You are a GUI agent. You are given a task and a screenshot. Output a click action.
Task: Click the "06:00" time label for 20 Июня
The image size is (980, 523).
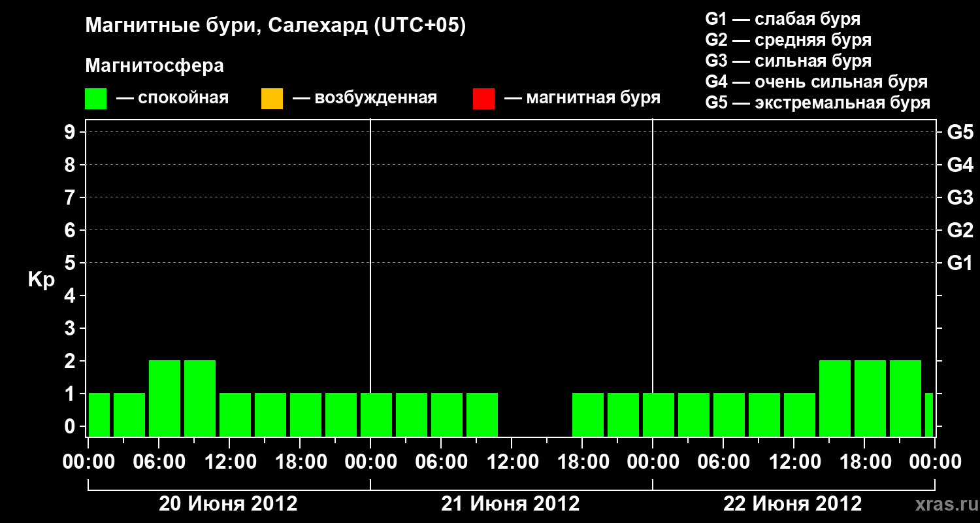(159, 462)
